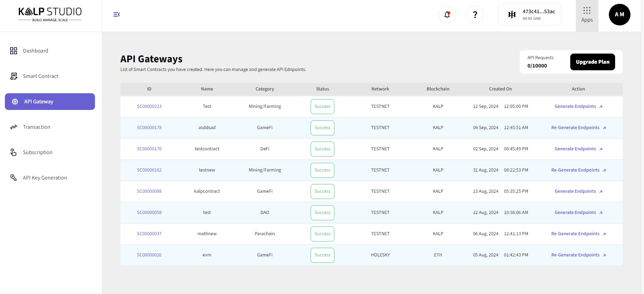
Task: Click the Dashboard grid icon in sidebar
Action: click(x=14, y=51)
